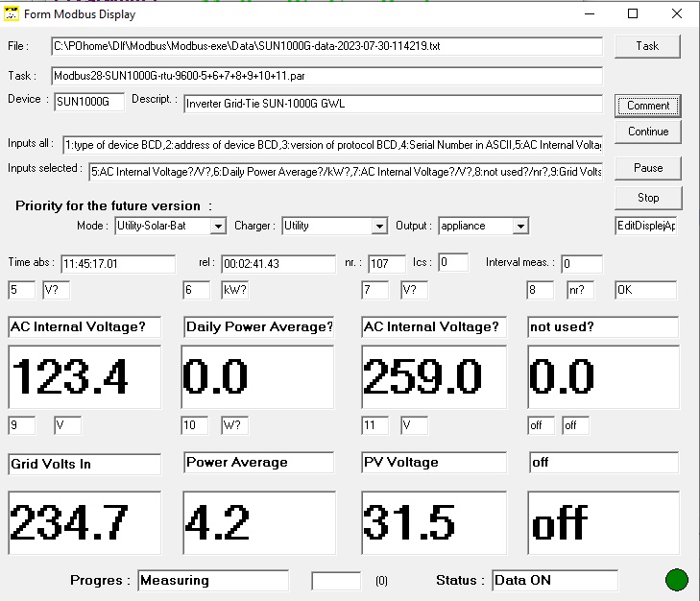Click channel number field 11

(x=375, y=425)
